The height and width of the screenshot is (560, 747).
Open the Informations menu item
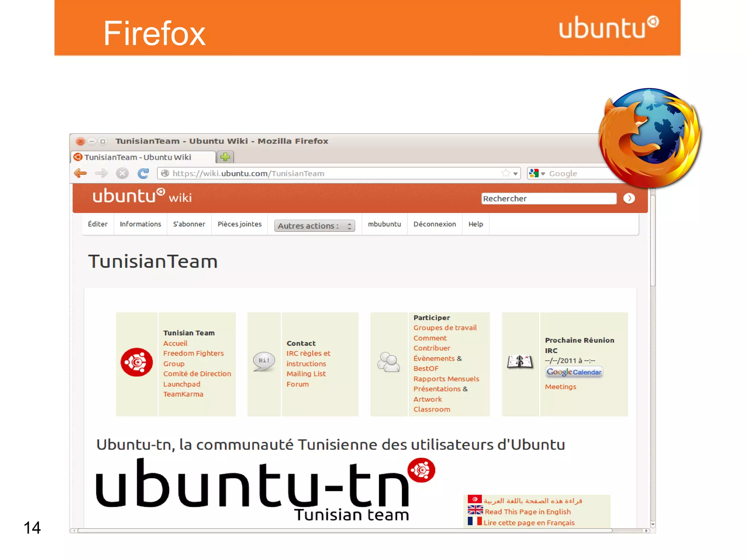[140, 224]
